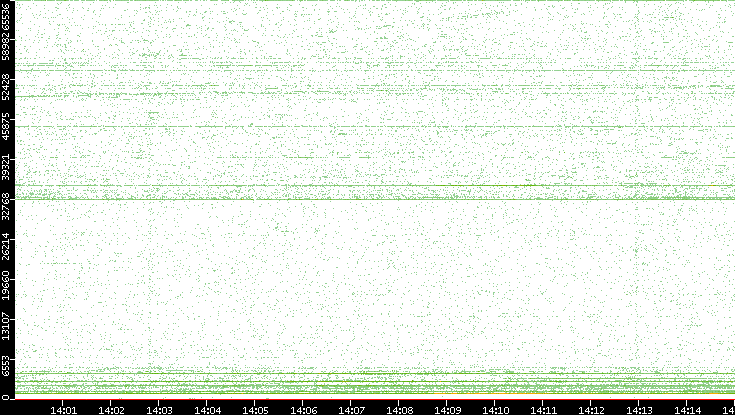Select the 52428 vertical axis label

click(6, 86)
